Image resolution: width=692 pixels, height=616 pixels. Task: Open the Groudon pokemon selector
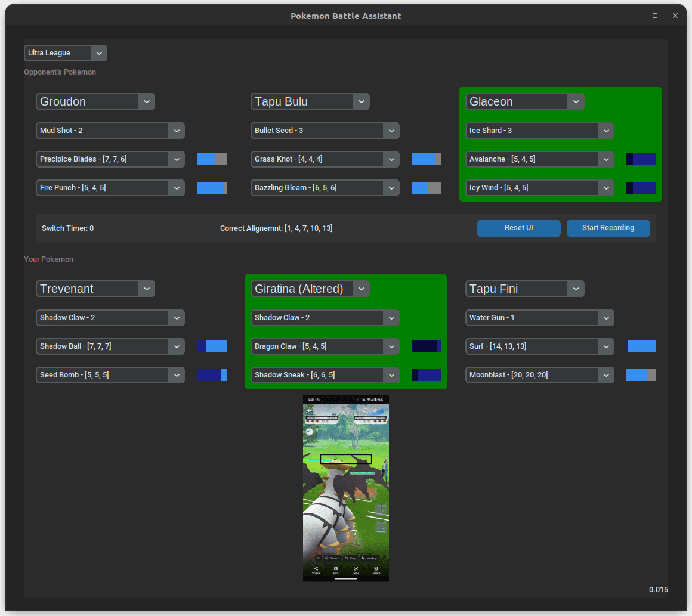tap(95, 101)
